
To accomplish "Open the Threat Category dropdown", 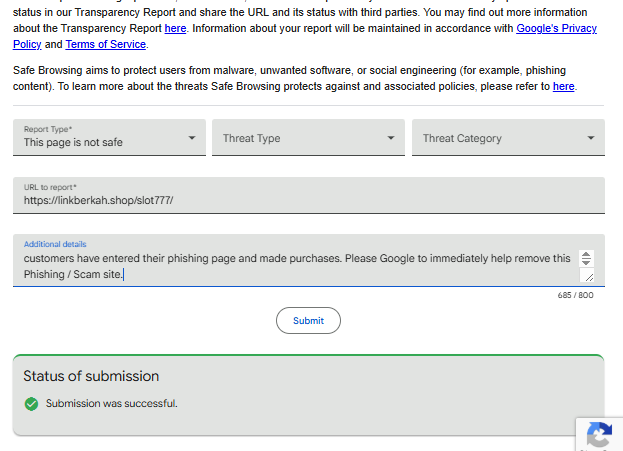I will click(508, 138).
